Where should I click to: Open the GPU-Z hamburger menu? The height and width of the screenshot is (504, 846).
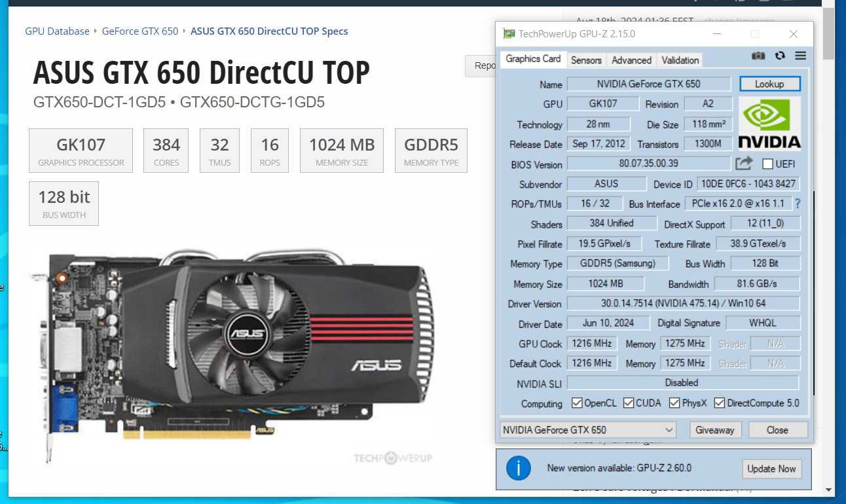click(800, 56)
